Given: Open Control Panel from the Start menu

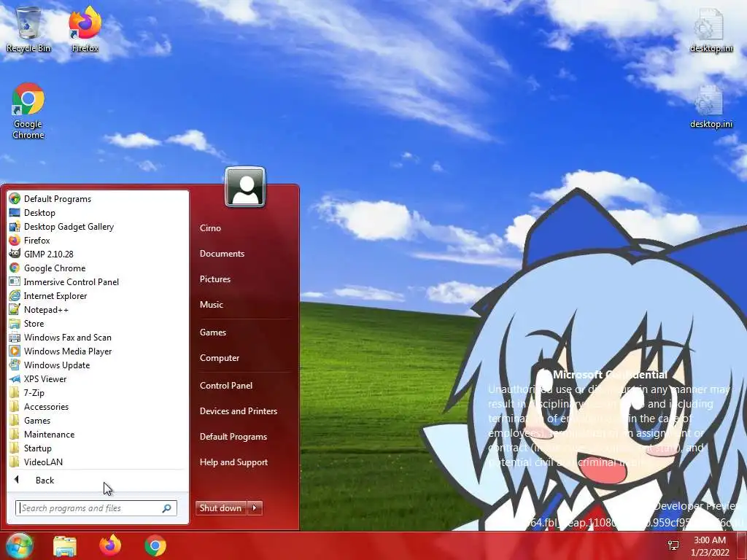Looking at the screenshot, I should point(226,385).
